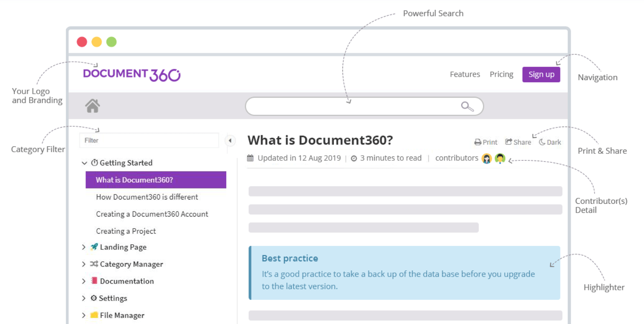Click the Sign up button
The width and height of the screenshot is (644, 324).
tap(541, 74)
